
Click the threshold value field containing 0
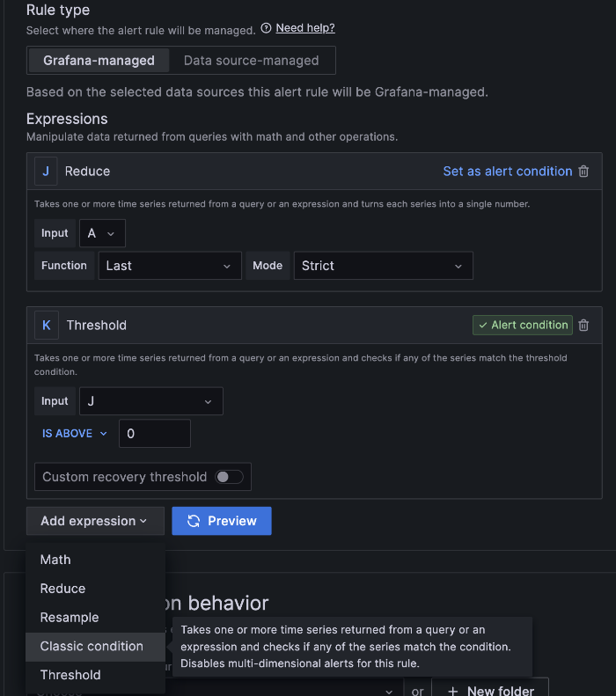coord(155,433)
